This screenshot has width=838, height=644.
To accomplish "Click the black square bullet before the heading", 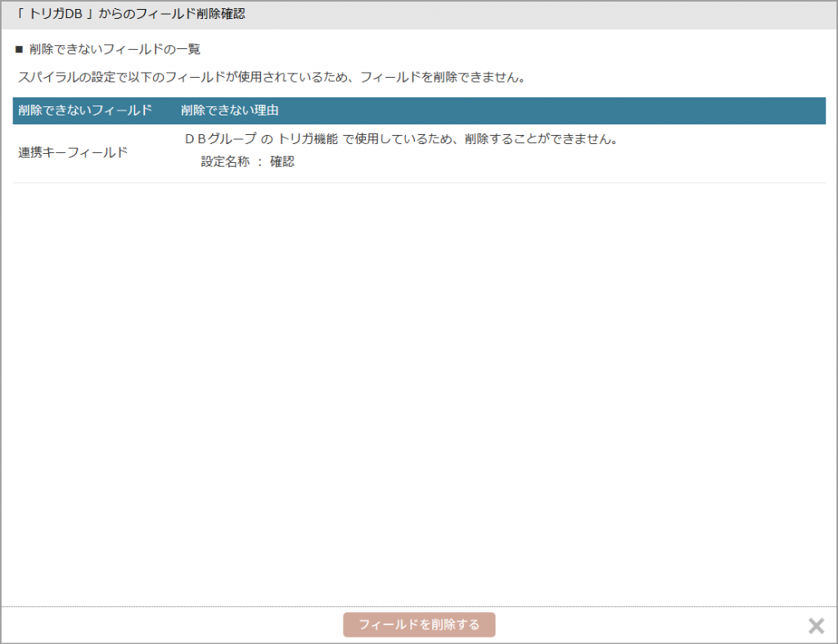I will pyautogui.click(x=19, y=50).
